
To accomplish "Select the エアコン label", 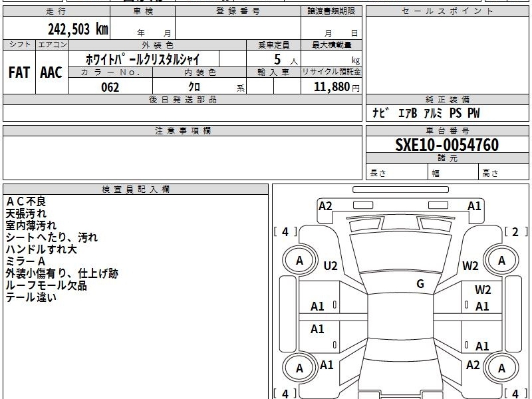I will pos(52,45).
